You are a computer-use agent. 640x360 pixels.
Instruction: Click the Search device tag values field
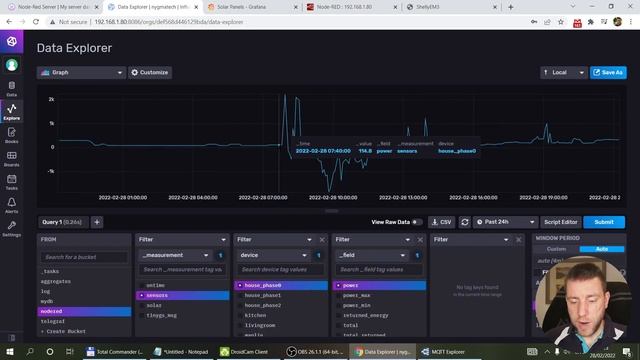pyautogui.click(x=281, y=269)
